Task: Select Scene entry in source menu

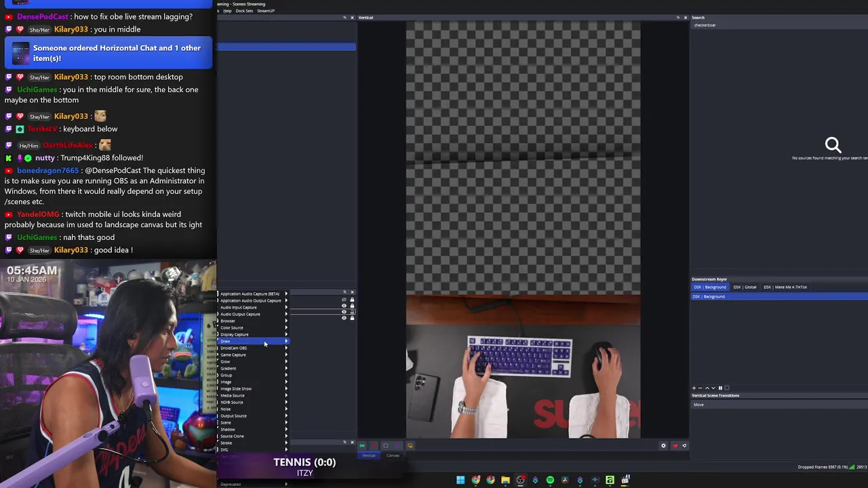Action: [252, 422]
